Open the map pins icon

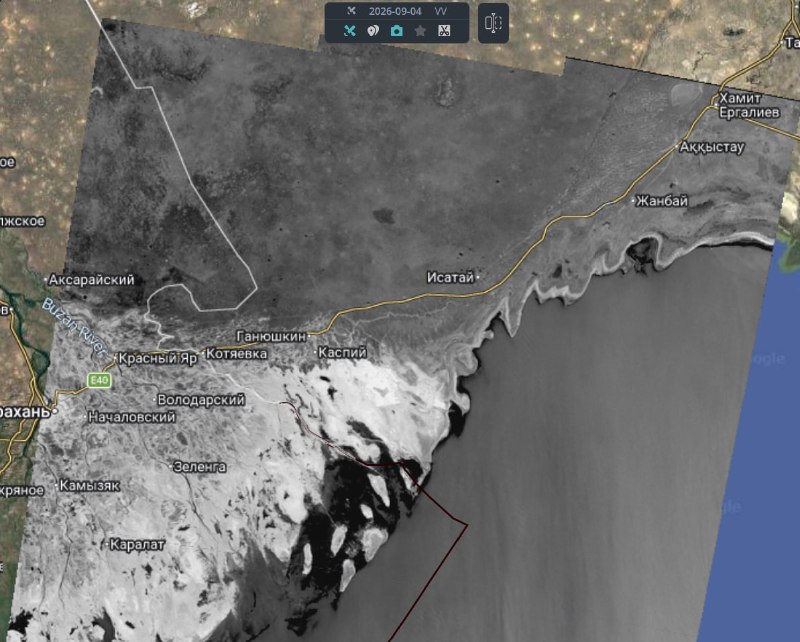tap(373, 31)
